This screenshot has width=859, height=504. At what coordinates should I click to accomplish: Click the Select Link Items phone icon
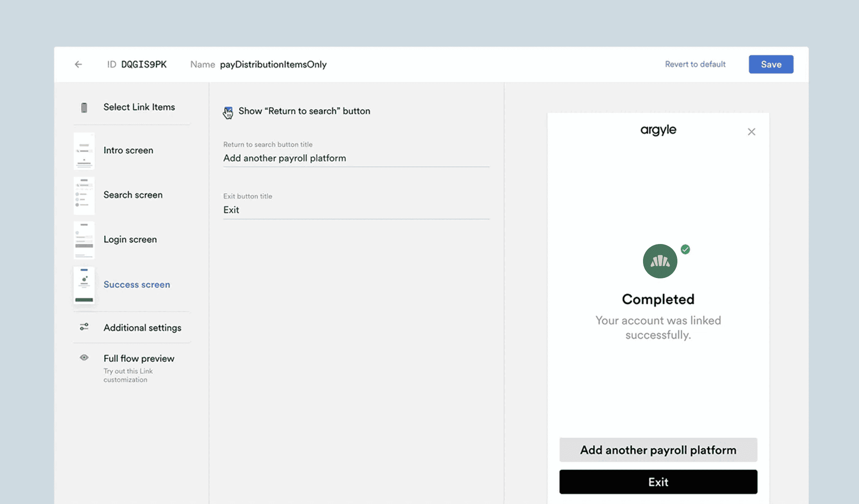tap(84, 108)
